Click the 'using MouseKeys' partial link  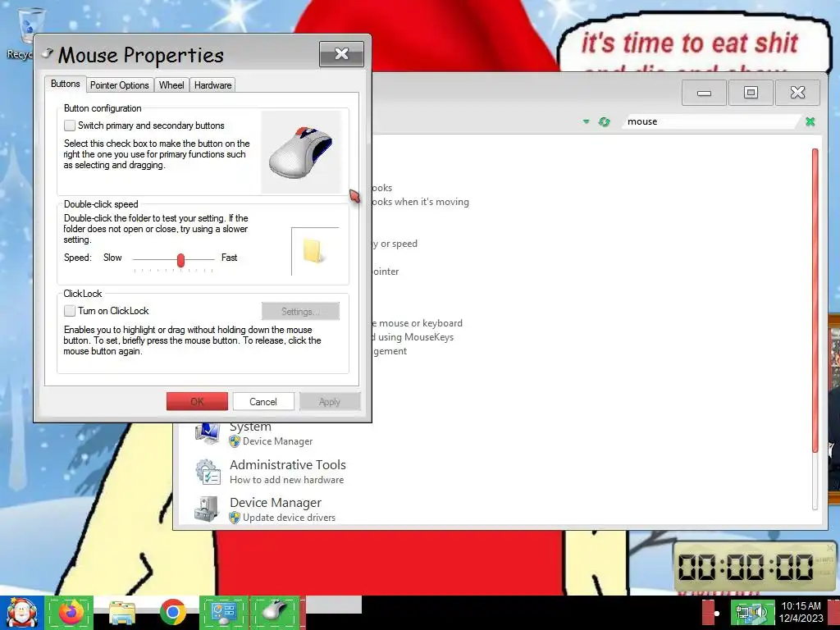tap(413, 337)
